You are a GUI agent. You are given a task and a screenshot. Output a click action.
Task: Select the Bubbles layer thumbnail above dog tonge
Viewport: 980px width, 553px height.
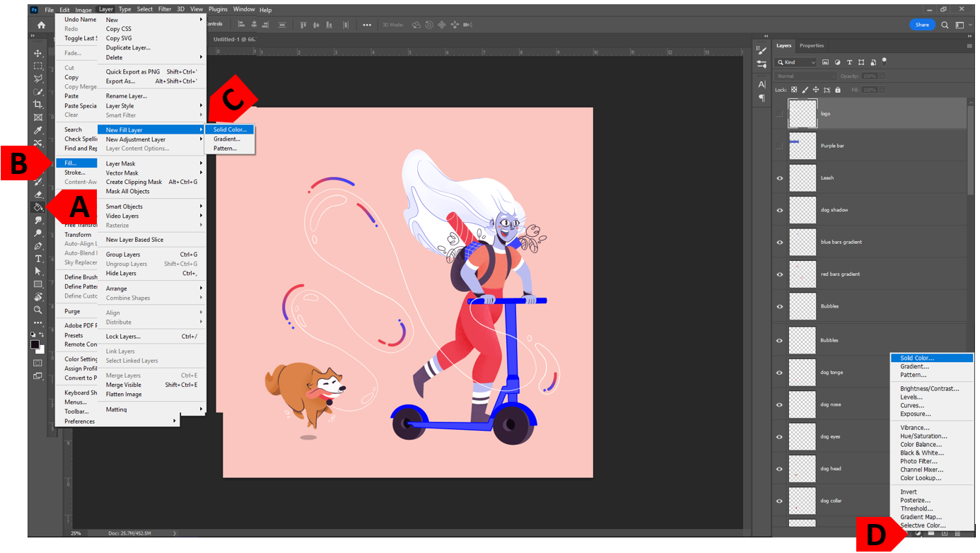(x=803, y=340)
